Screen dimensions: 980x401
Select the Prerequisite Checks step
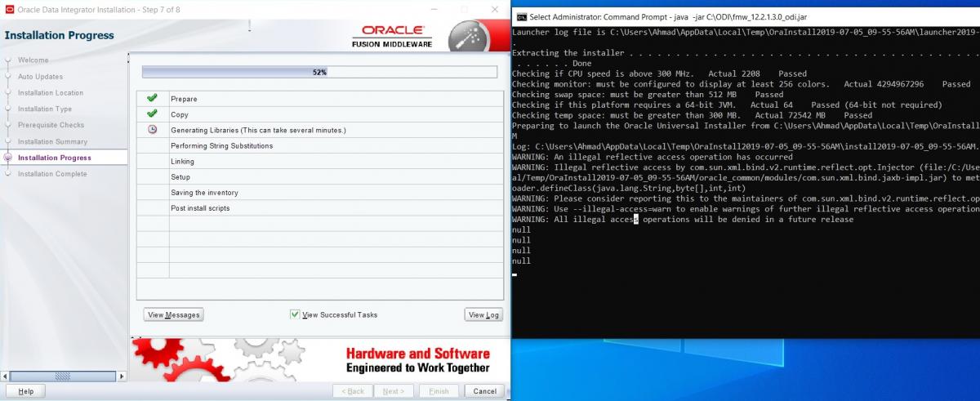(51, 126)
